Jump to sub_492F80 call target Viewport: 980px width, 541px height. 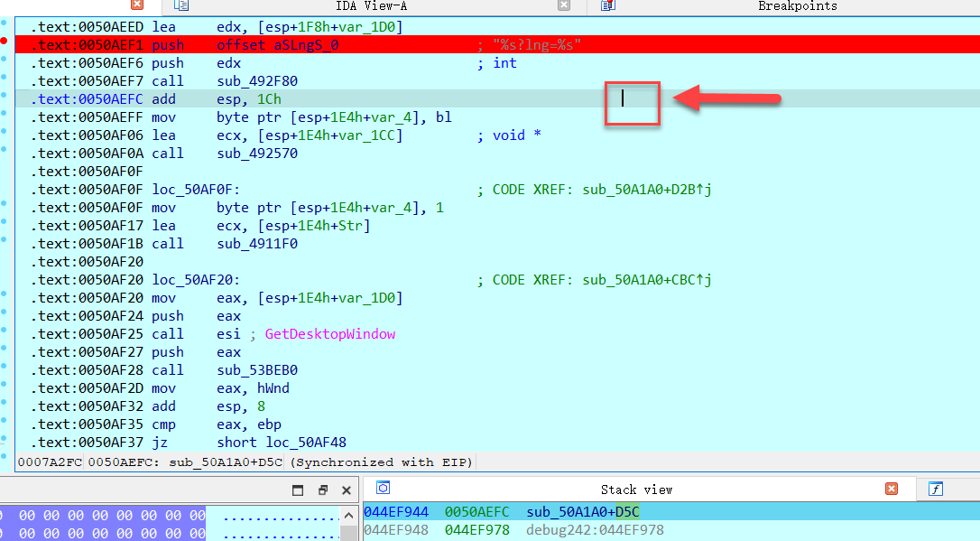257,81
